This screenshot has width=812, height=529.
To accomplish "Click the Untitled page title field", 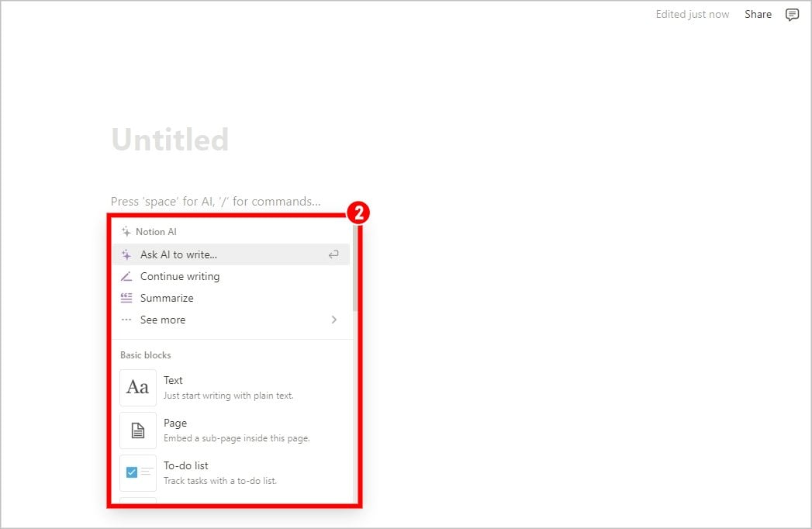I will coord(170,140).
